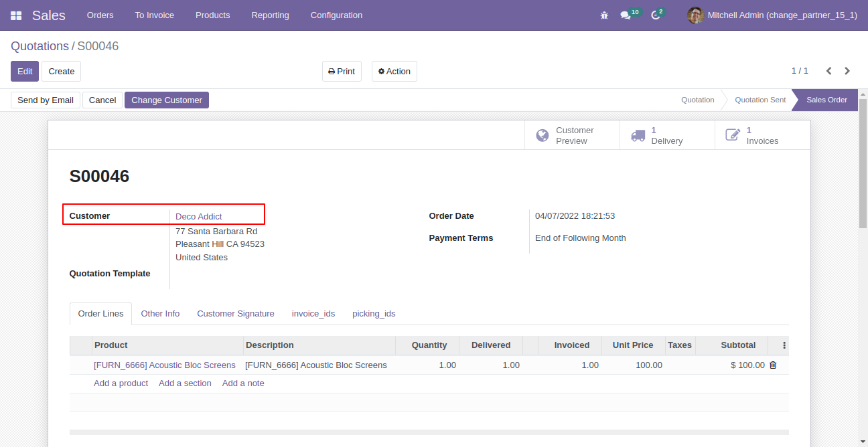Open the Print dropdown

point(342,72)
